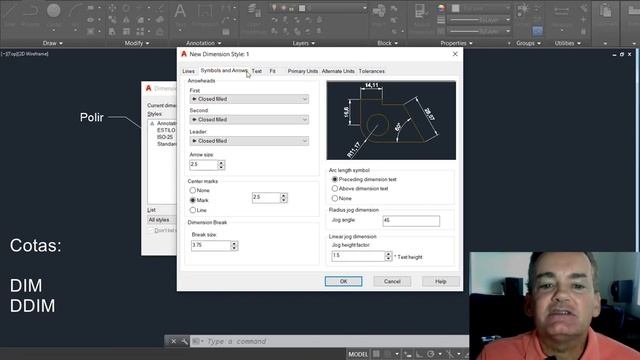Switch to the Tolerances tab
This screenshot has width=640, height=360.
(371, 71)
